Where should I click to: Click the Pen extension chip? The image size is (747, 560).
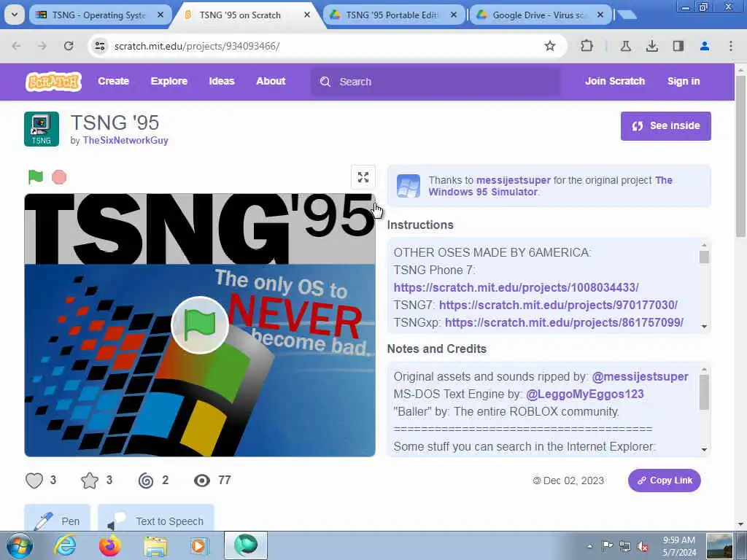pyautogui.click(x=57, y=519)
